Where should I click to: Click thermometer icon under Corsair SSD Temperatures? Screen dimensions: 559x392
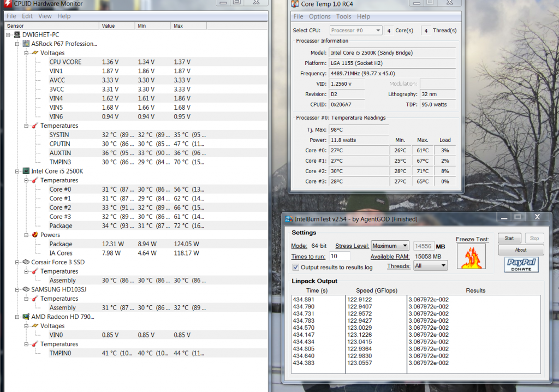(35, 271)
